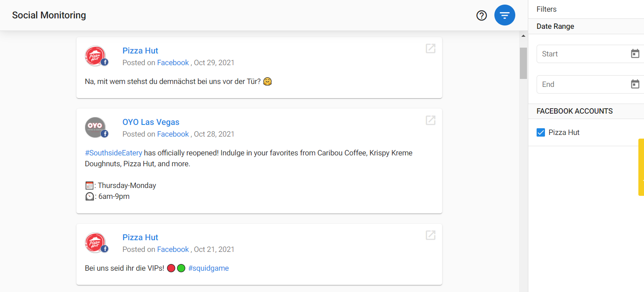Screen dimensions: 644x292
Task: Click the 'Bei uns seid ihr die VIPs!' text
Action: [125, 268]
